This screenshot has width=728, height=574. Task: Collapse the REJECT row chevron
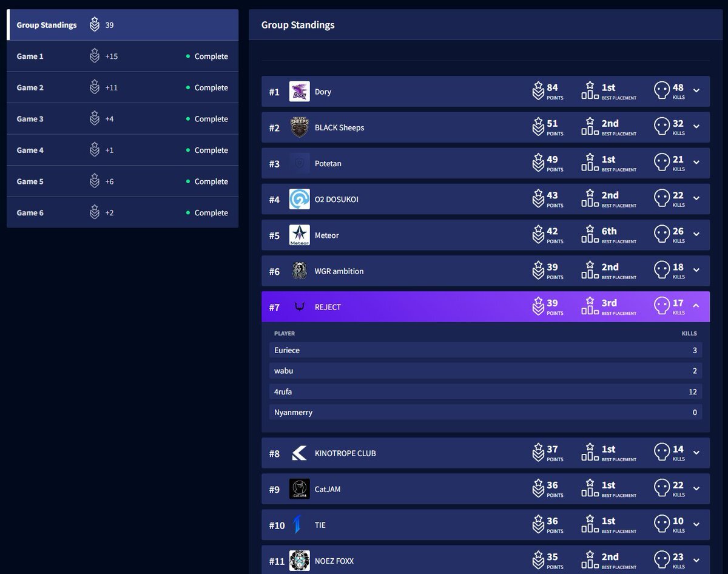tap(696, 305)
